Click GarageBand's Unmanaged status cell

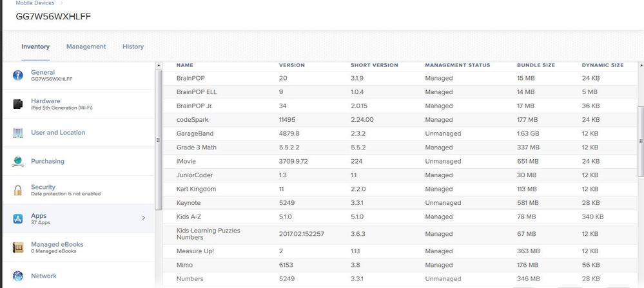pyautogui.click(x=443, y=134)
